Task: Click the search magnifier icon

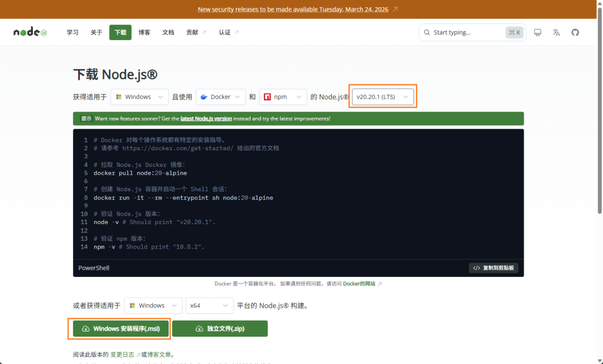Action: (426, 32)
